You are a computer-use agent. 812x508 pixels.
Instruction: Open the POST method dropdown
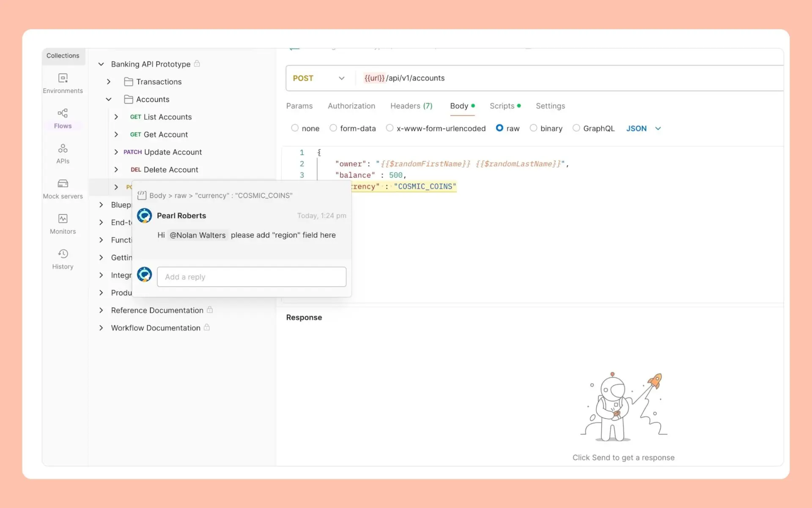click(x=319, y=78)
